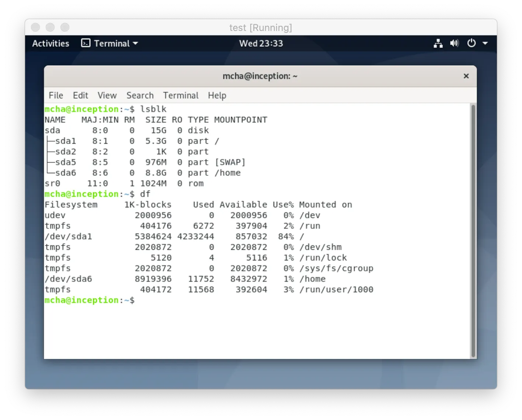Click the "Available" column header
Image resolution: width=522 pixels, height=420 pixels.
(243, 205)
